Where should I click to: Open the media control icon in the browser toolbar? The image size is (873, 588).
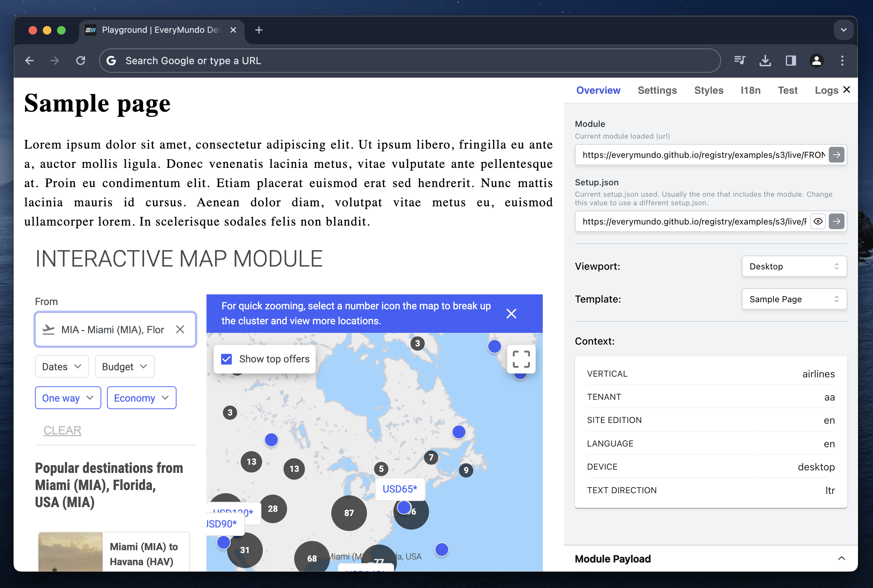(x=739, y=60)
